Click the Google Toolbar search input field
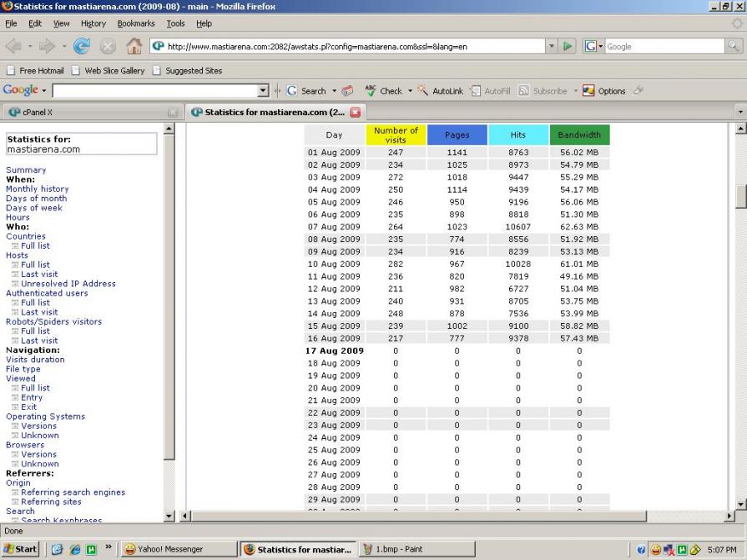The image size is (747, 560). (154, 91)
